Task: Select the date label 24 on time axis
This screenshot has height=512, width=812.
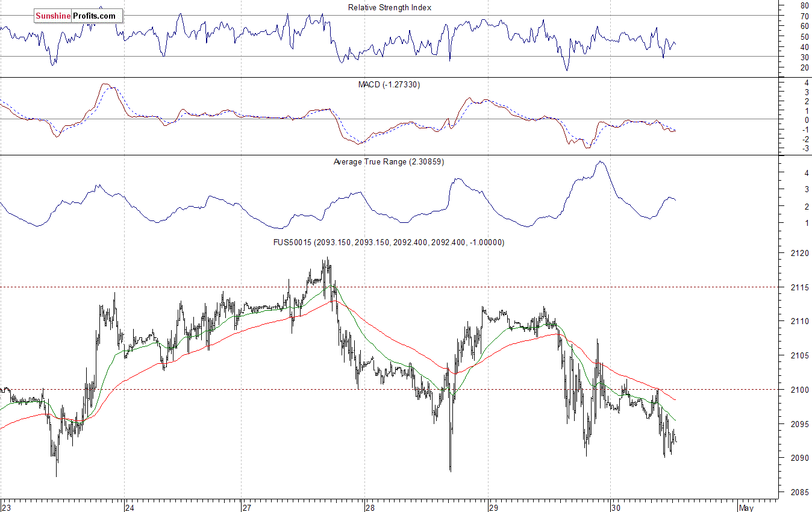Action: click(x=129, y=507)
